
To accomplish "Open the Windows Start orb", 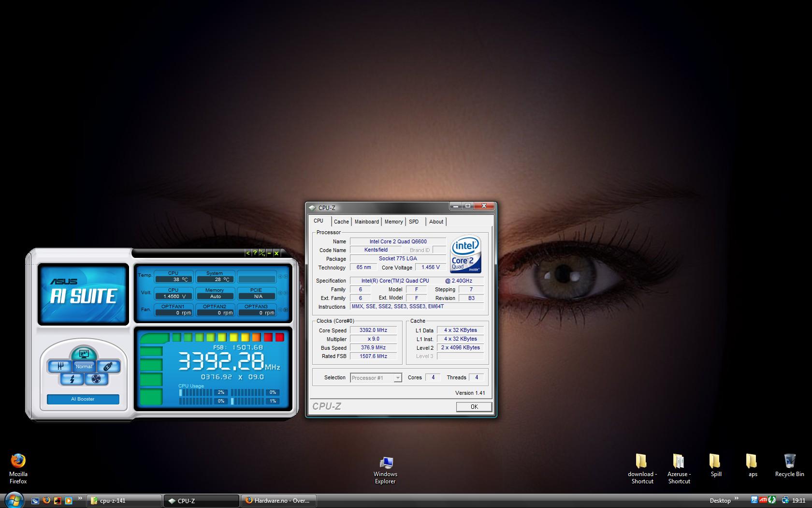I will [x=14, y=500].
